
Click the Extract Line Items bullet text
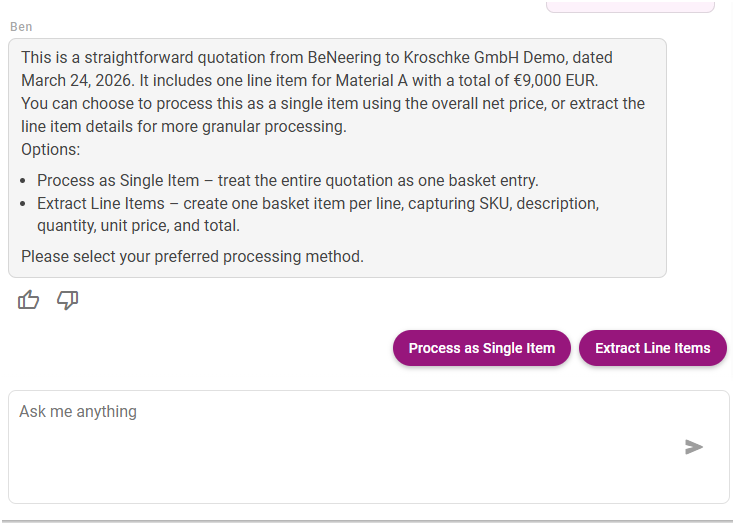click(x=318, y=204)
